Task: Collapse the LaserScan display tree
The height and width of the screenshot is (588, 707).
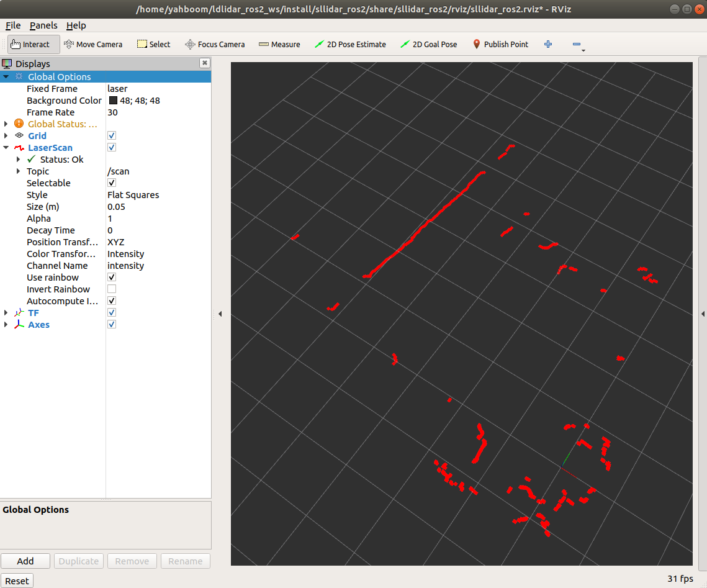Action: pos(6,148)
